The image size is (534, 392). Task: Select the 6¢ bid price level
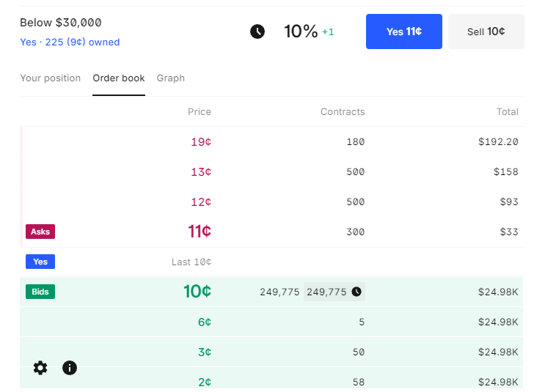pos(204,322)
